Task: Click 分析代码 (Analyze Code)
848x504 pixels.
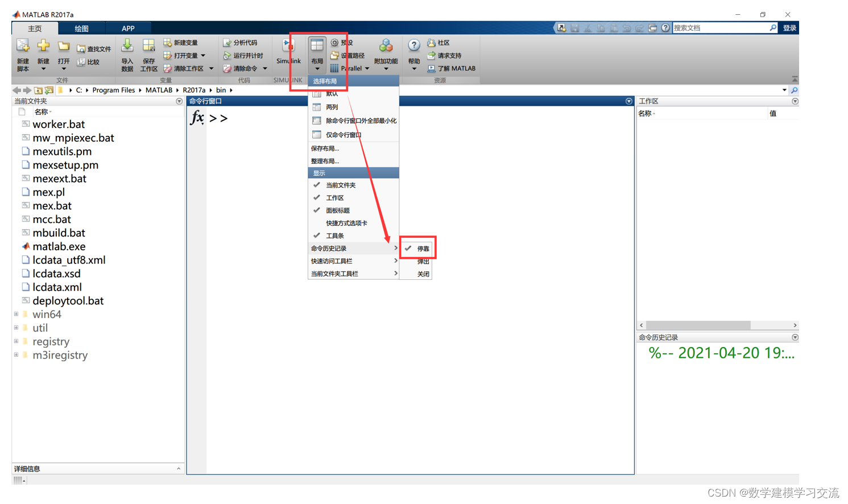Action: (x=240, y=43)
